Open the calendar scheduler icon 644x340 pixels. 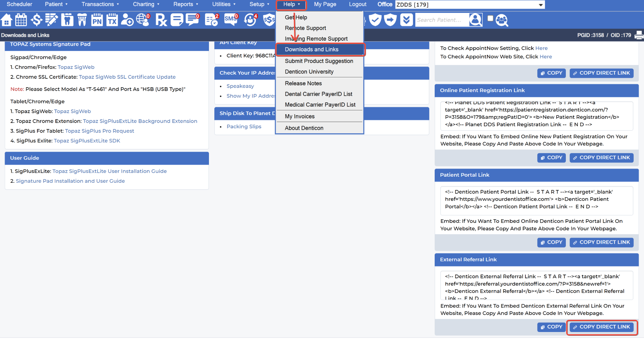click(x=21, y=19)
